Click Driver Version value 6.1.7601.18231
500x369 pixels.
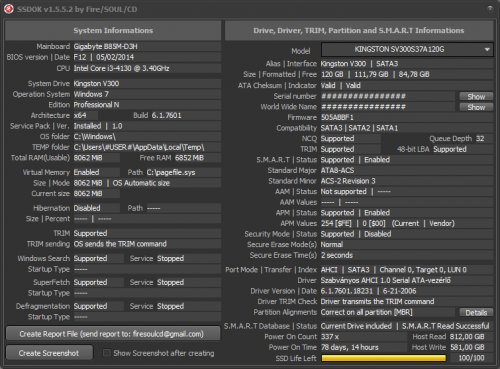pyautogui.click(x=347, y=291)
